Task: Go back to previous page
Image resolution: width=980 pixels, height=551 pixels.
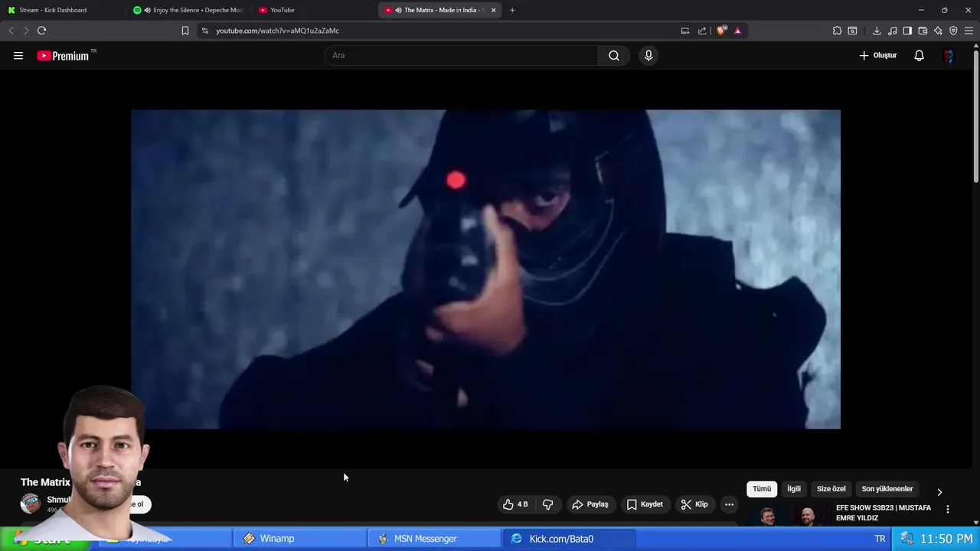Action: coord(11,31)
